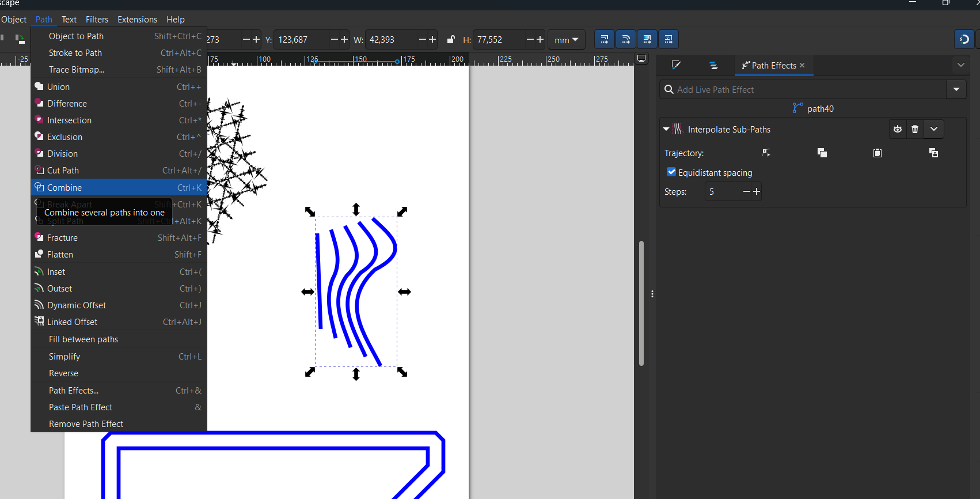
Task: Increase the W width value
Action: [432, 39]
